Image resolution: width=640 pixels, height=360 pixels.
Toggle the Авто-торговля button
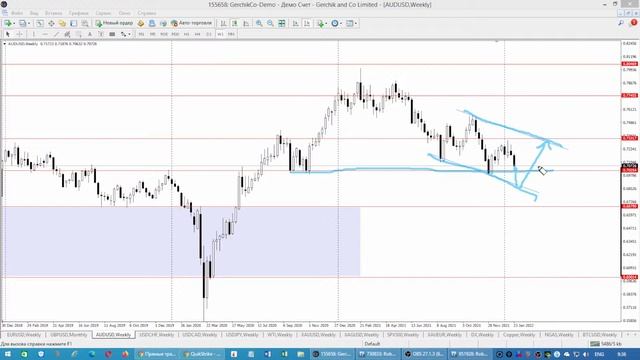pos(191,23)
